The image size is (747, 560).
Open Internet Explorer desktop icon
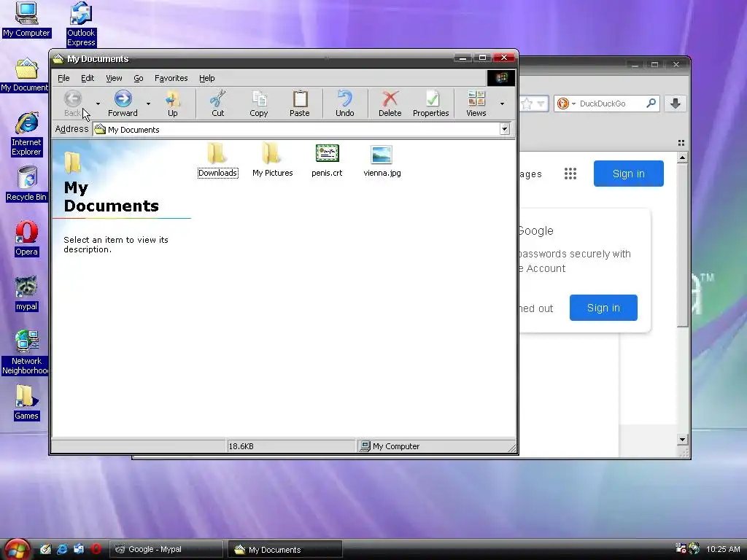pos(27,134)
